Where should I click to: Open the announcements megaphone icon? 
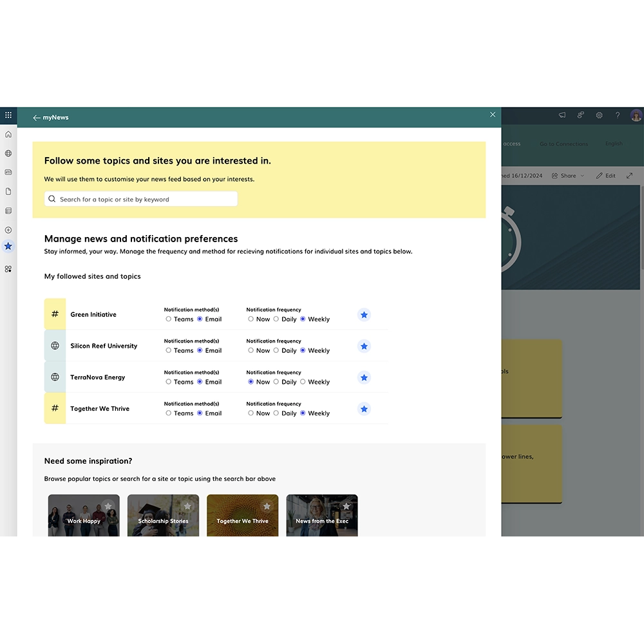[562, 115]
